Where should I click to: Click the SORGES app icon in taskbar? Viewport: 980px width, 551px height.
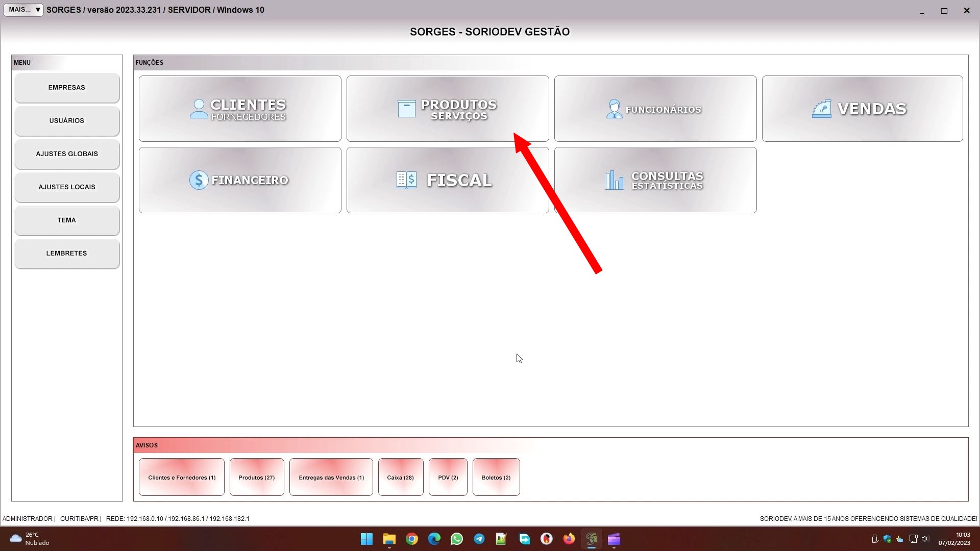pyautogui.click(x=592, y=539)
